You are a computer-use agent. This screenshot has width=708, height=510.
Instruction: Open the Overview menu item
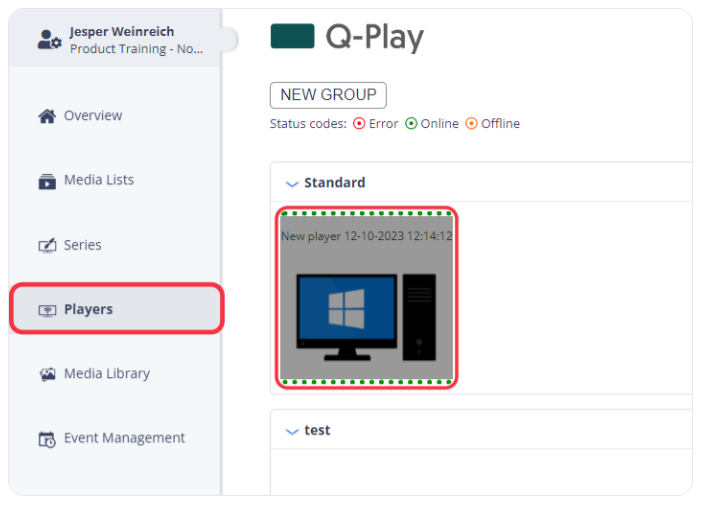click(93, 116)
